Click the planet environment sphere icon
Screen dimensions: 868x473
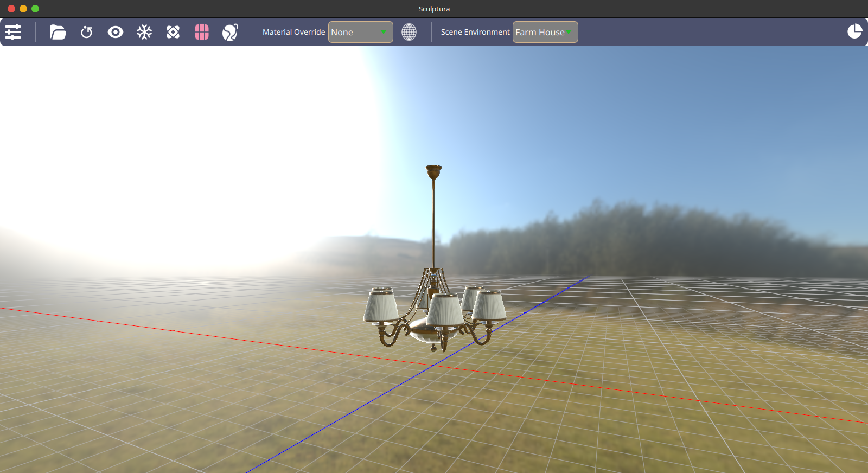pos(231,32)
